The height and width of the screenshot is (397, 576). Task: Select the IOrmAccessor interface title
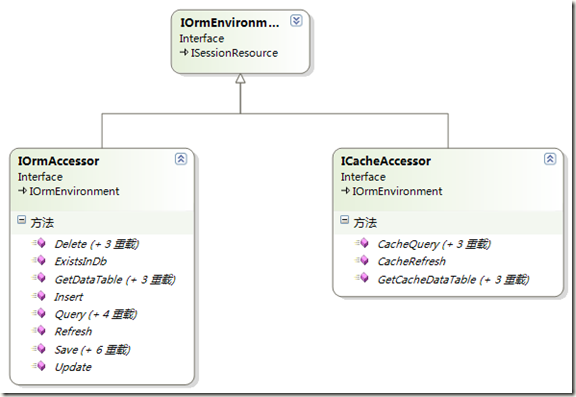[58, 161]
